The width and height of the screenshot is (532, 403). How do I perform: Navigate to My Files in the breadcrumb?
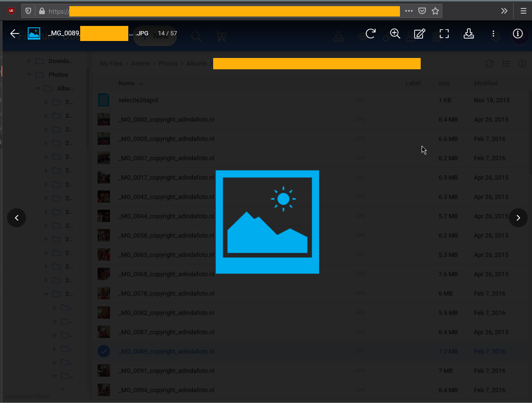[111, 64]
